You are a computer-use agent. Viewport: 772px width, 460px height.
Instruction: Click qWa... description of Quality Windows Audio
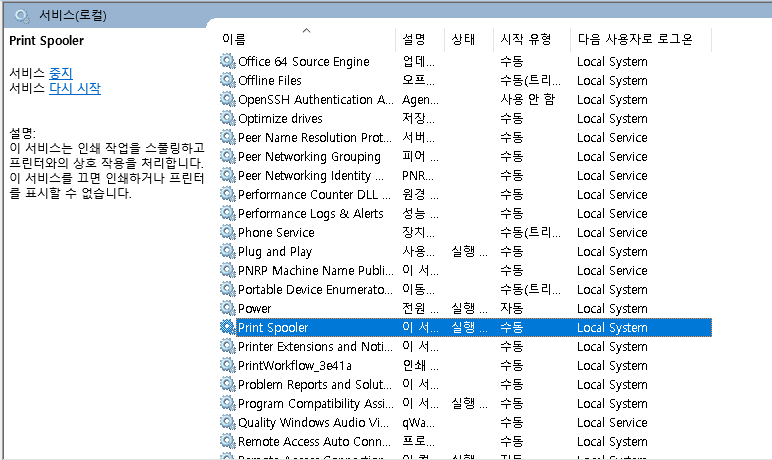418,423
